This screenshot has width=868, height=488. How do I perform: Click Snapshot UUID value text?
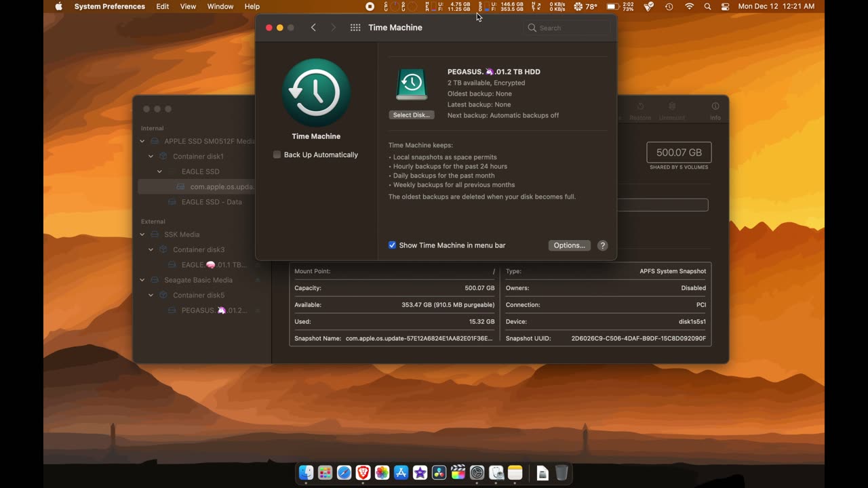(639, 338)
